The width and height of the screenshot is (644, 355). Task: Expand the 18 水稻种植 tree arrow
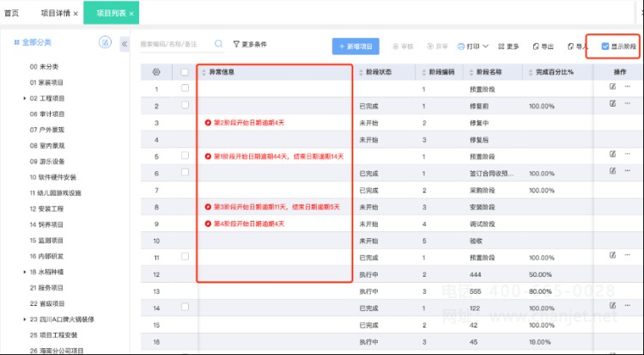point(25,272)
